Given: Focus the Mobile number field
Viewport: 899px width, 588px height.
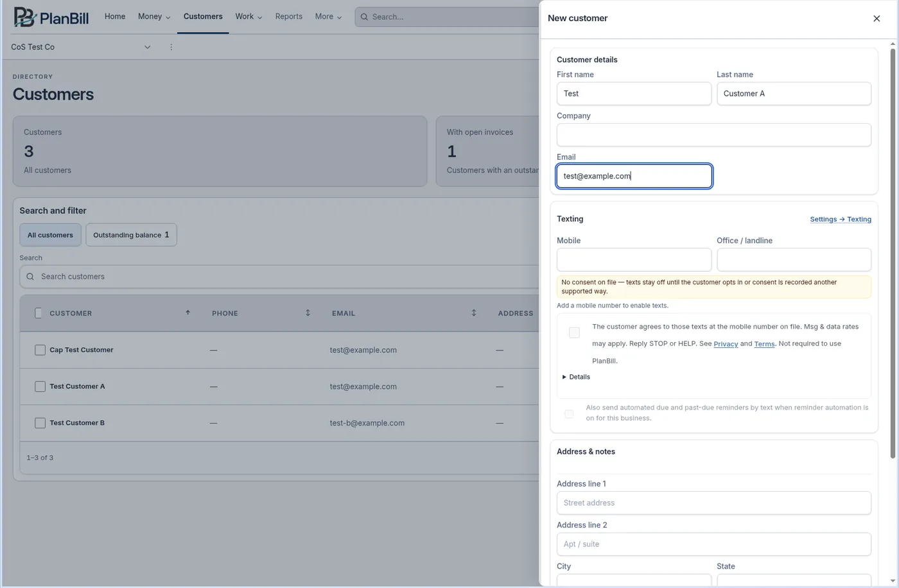Looking at the screenshot, I should pyautogui.click(x=634, y=260).
